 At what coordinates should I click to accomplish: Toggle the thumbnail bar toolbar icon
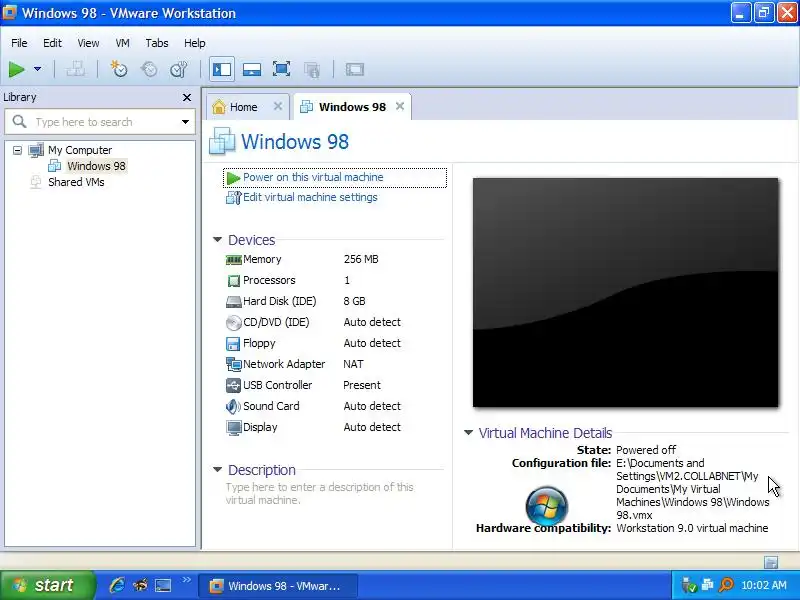point(252,69)
